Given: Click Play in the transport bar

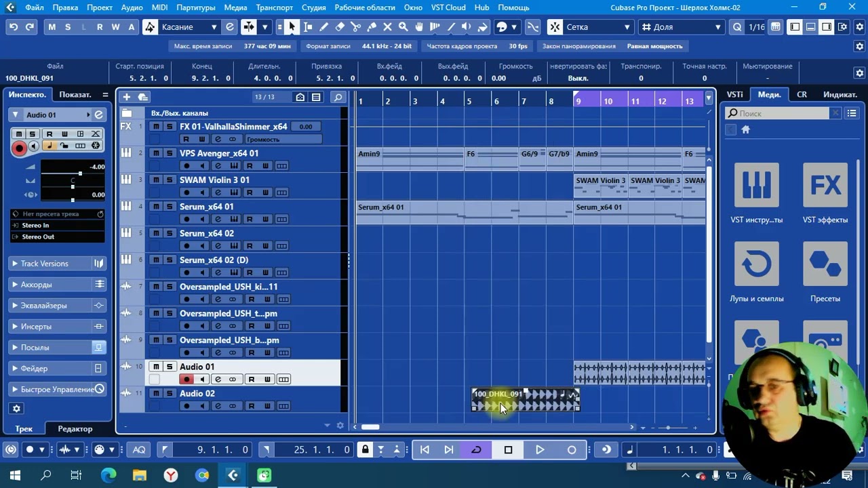Looking at the screenshot, I should click(x=540, y=449).
